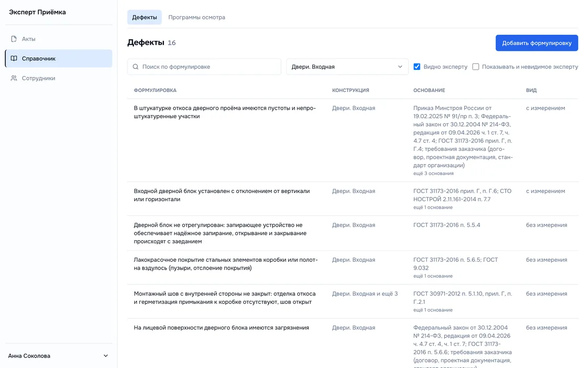Click the Добавить формулировку button
Image resolution: width=588 pixels, height=368 pixels.
(537, 43)
